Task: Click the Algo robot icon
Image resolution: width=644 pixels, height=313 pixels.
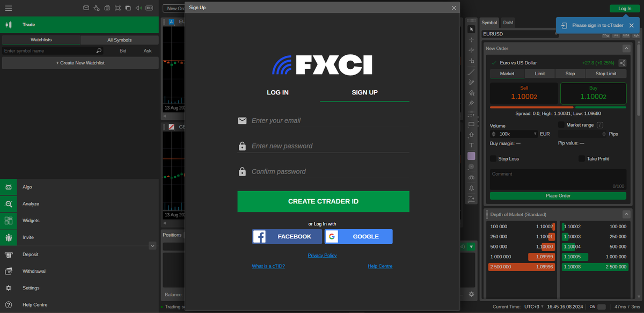Action: pos(9,187)
